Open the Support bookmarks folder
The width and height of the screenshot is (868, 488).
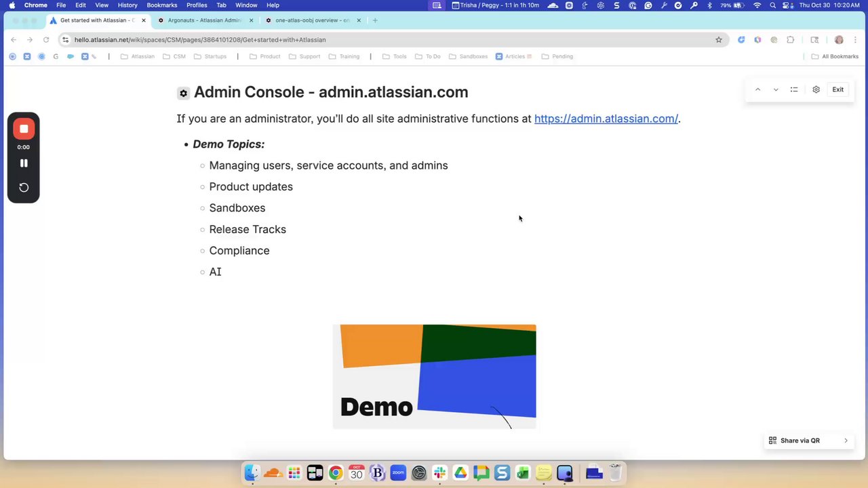click(304, 56)
